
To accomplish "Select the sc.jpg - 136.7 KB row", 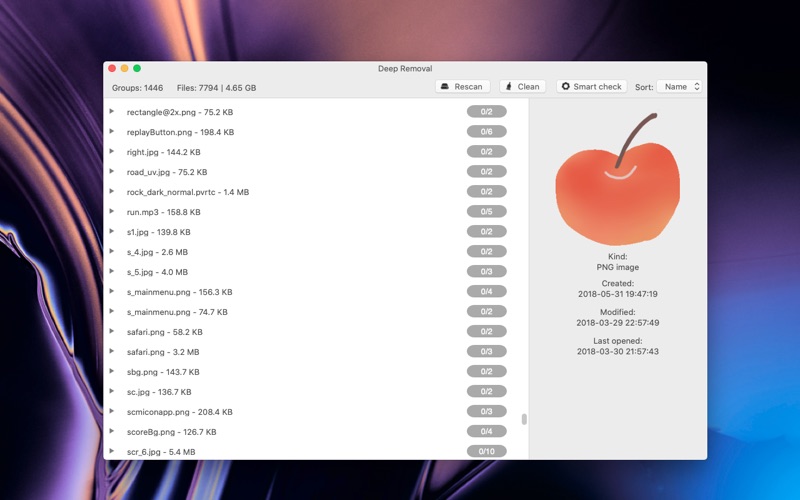I will [x=316, y=392].
